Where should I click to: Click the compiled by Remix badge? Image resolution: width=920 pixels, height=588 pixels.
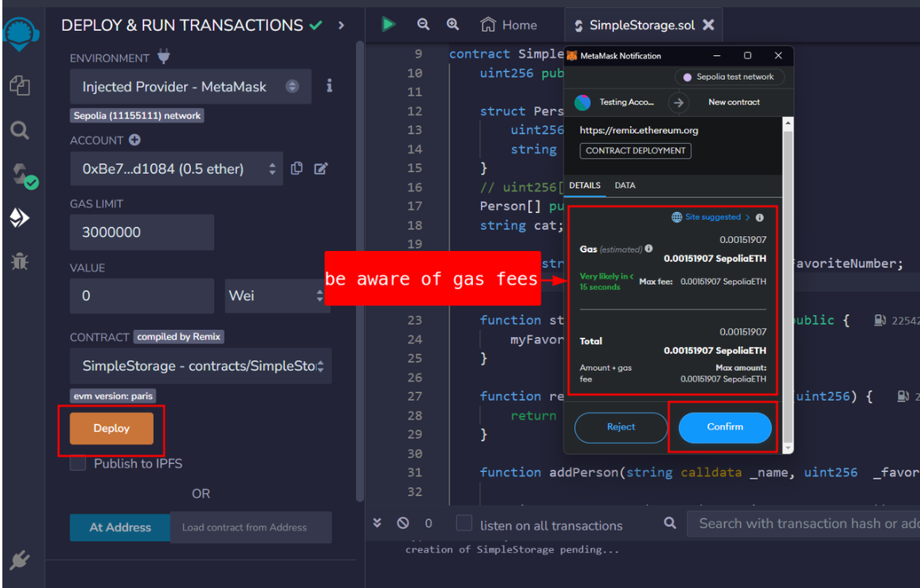click(x=179, y=336)
